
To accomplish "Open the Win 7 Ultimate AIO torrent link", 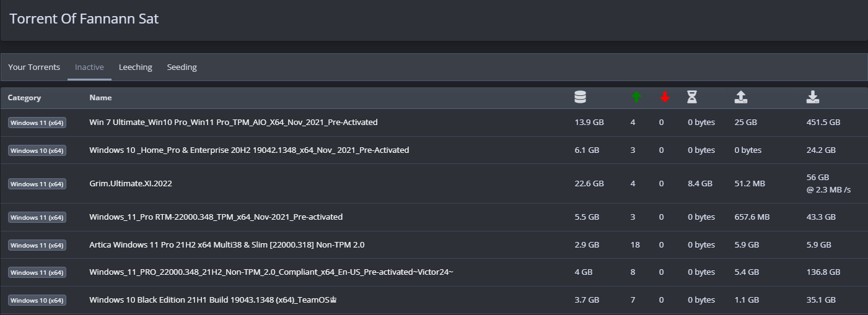I will 233,123.
